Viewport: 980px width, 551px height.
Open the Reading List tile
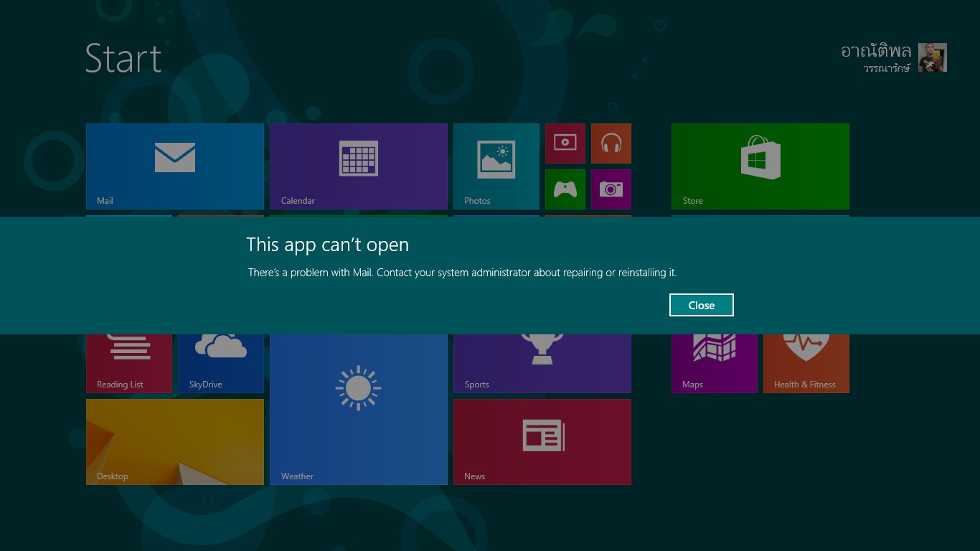tap(129, 364)
